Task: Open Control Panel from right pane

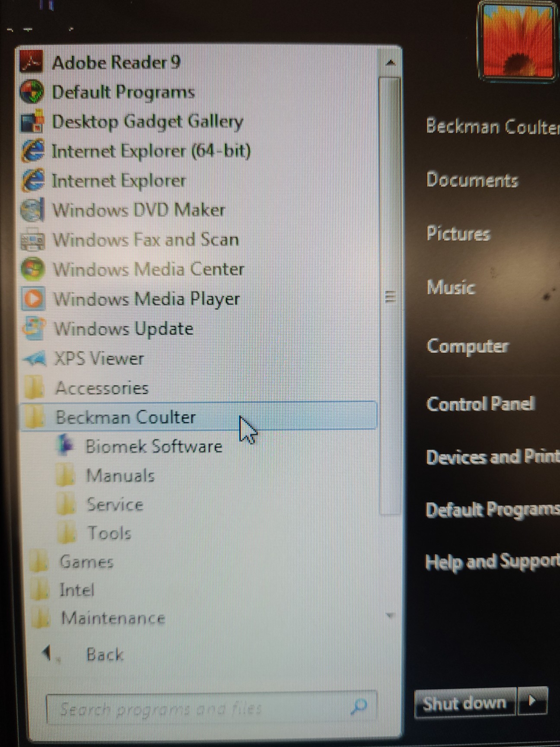Action: click(x=480, y=404)
